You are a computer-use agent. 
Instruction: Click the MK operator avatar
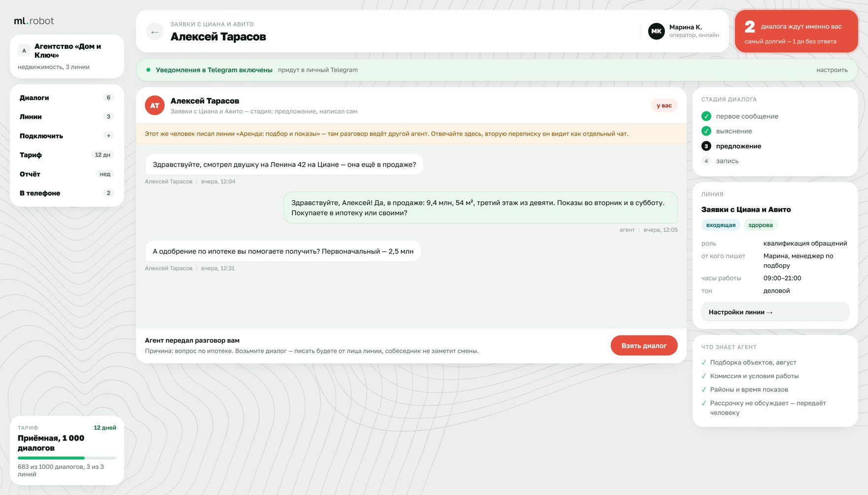coord(656,31)
